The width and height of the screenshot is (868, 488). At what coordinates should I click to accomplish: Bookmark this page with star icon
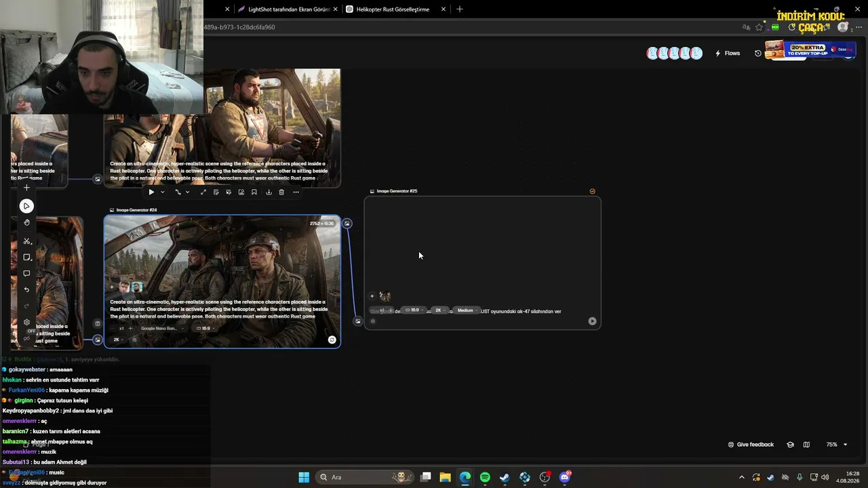[x=759, y=27]
